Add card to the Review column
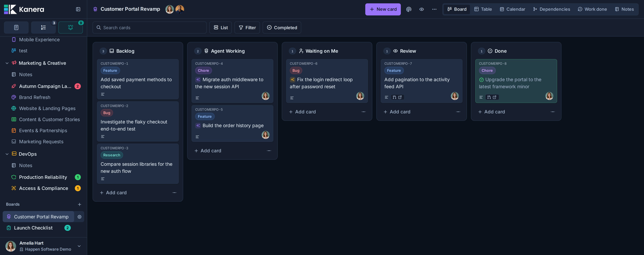Screen dimensions: 644x255 [397, 112]
